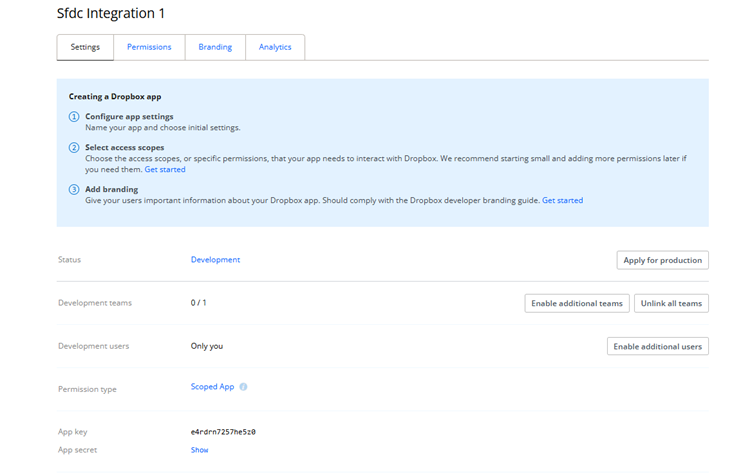Go to the Analytics tab
The image size is (752, 475).
click(275, 47)
